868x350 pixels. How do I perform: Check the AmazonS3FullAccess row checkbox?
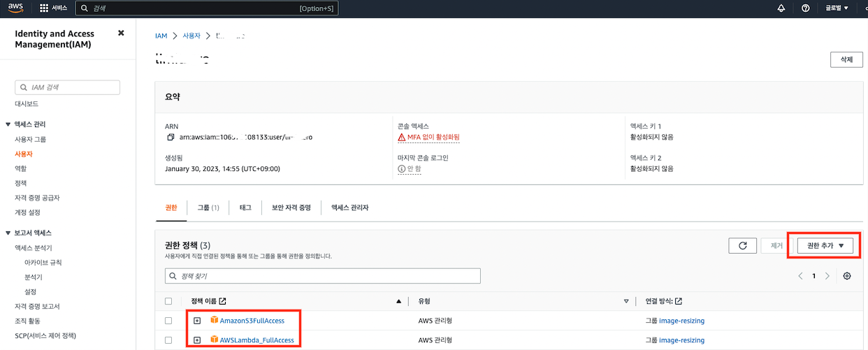pyautogui.click(x=168, y=321)
